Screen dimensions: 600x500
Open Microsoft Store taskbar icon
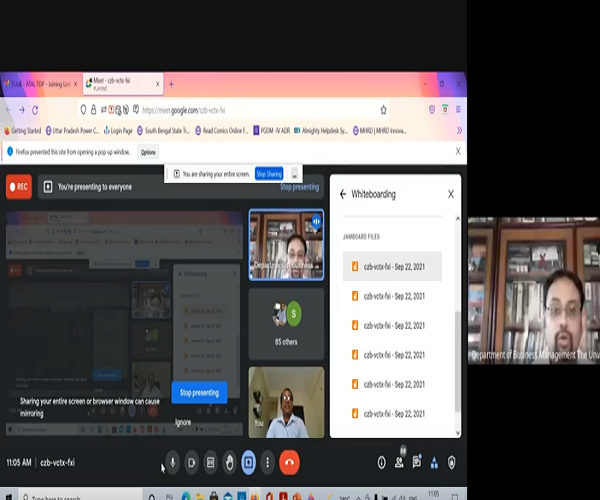tap(214, 496)
